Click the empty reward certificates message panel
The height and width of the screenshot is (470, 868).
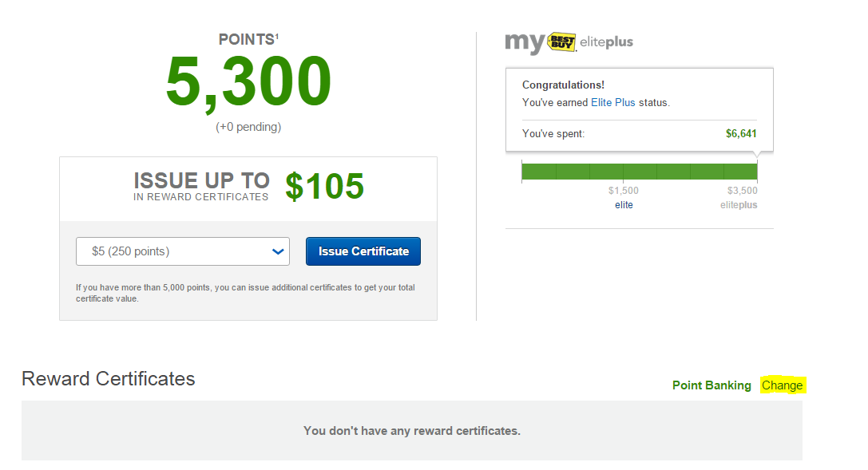click(412, 431)
